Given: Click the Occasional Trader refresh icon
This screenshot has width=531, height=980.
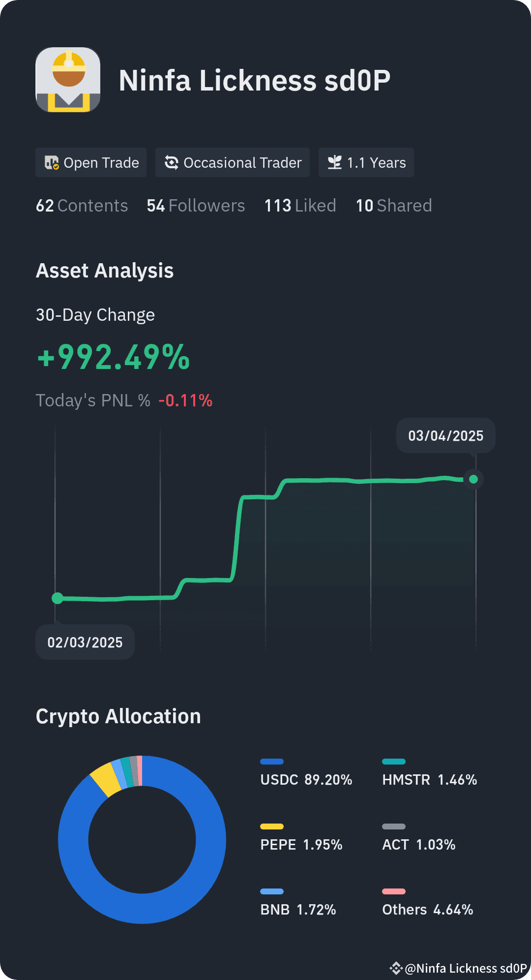Looking at the screenshot, I should tap(171, 162).
